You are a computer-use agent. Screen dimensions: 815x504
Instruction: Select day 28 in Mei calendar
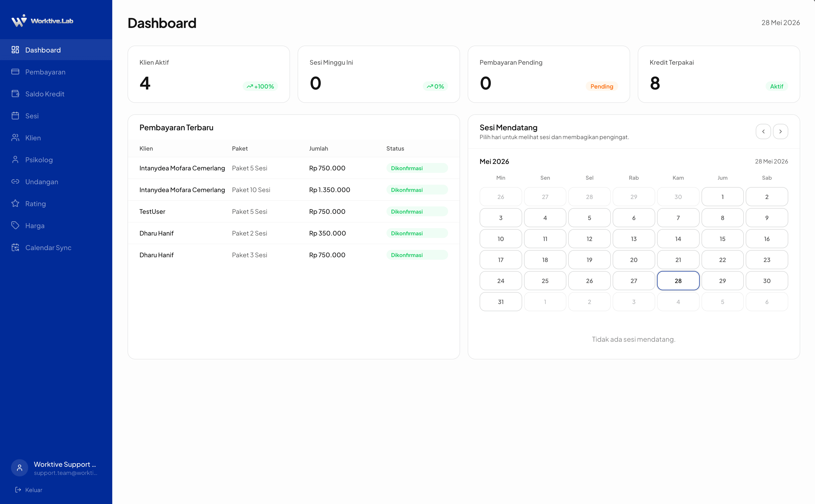pyautogui.click(x=678, y=281)
